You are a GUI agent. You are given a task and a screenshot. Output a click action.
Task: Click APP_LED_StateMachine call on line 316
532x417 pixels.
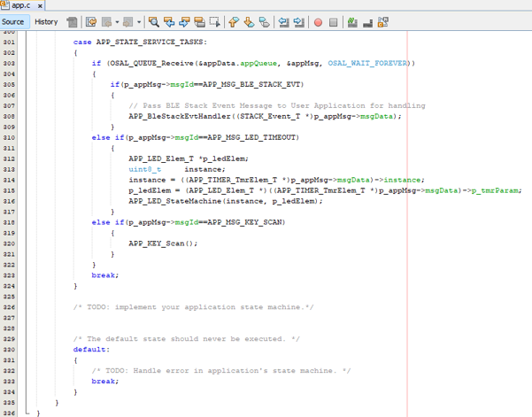174,201
